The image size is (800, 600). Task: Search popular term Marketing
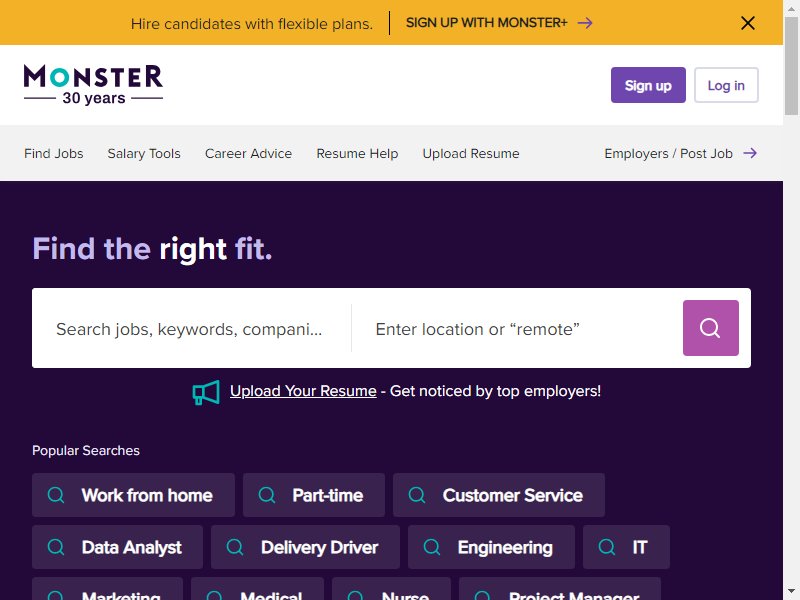tap(107, 589)
